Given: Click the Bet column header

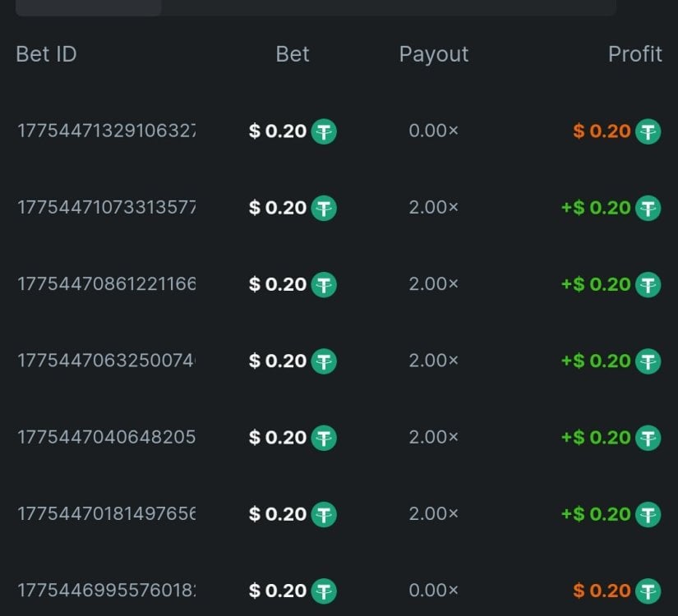Looking at the screenshot, I should pos(293,54).
